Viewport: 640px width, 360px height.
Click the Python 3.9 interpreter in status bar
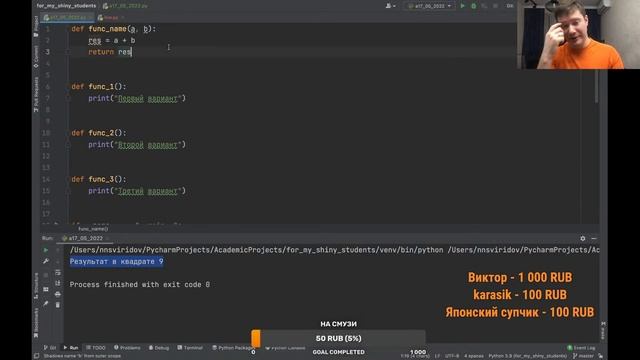click(x=528, y=356)
